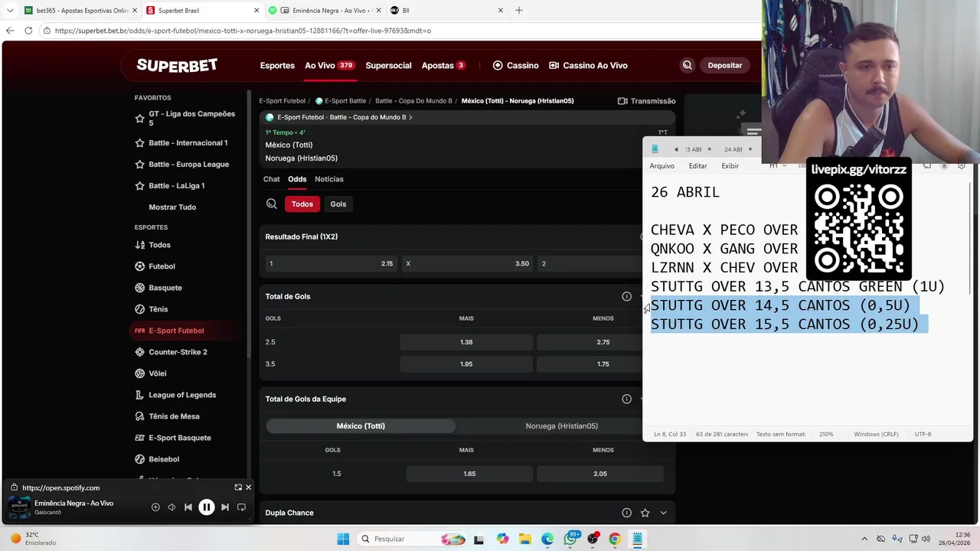Go to the previous Spotify track
980x551 pixels.
188,507
